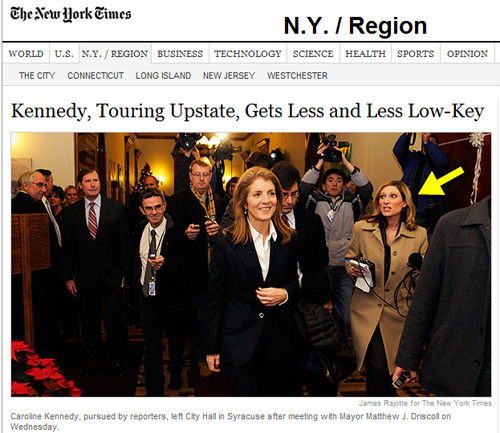Screen dimensions: 500x433
Task: Click the James Rajotte photo credit
Action: point(425,403)
